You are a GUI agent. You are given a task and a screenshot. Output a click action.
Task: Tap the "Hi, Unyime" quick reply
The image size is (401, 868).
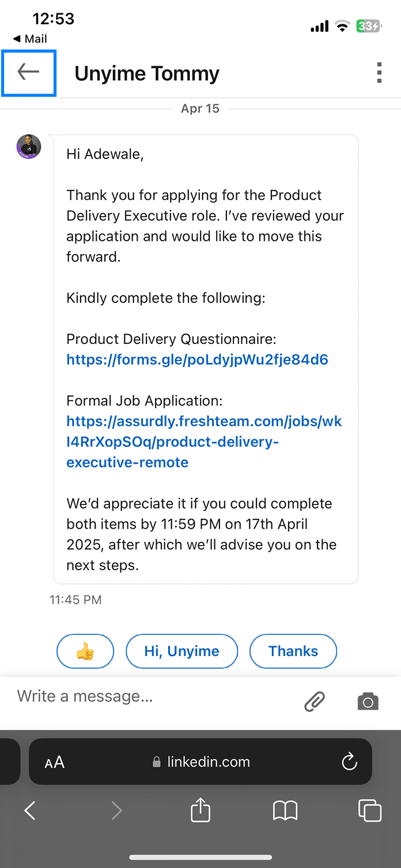pyautogui.click(x=181, y=651)
